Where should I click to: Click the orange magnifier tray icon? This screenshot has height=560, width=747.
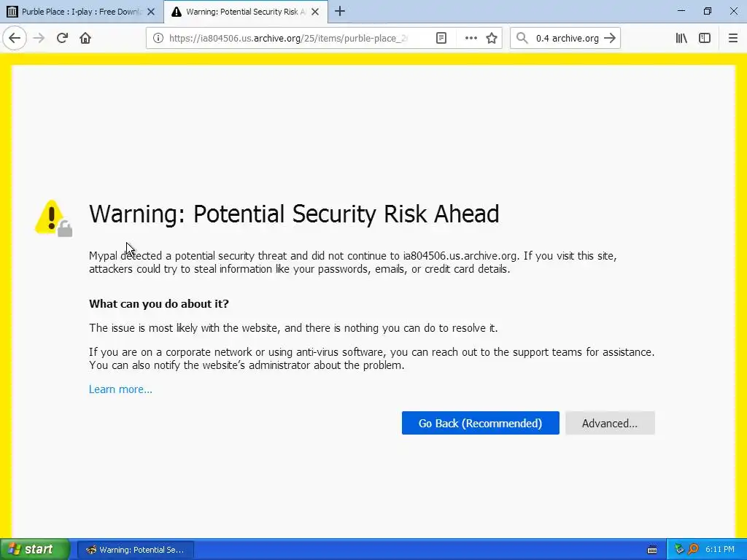click(x=693, y=550)
